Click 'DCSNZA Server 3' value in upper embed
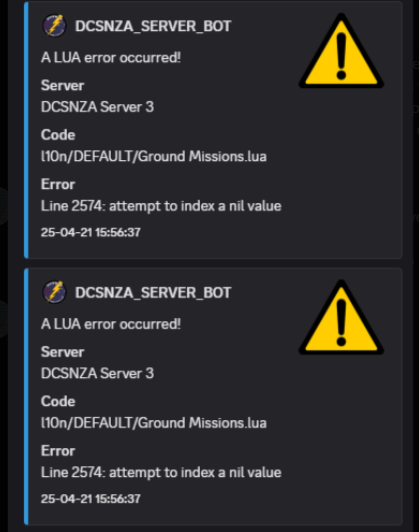Screen dimensions: 419x532 (x=97, y=107)
